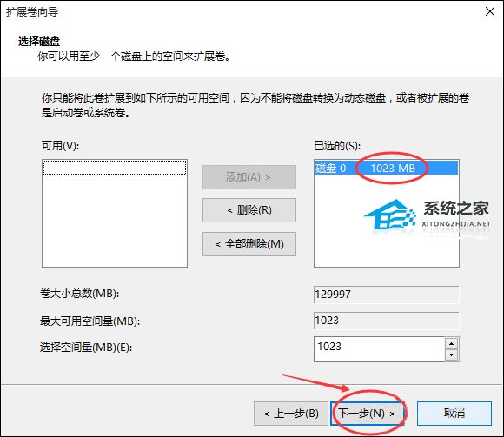Click the greyed-out 添加(A) button
Image resolution: width=504 pixels, height=437 pixels.
click(249, 177)
